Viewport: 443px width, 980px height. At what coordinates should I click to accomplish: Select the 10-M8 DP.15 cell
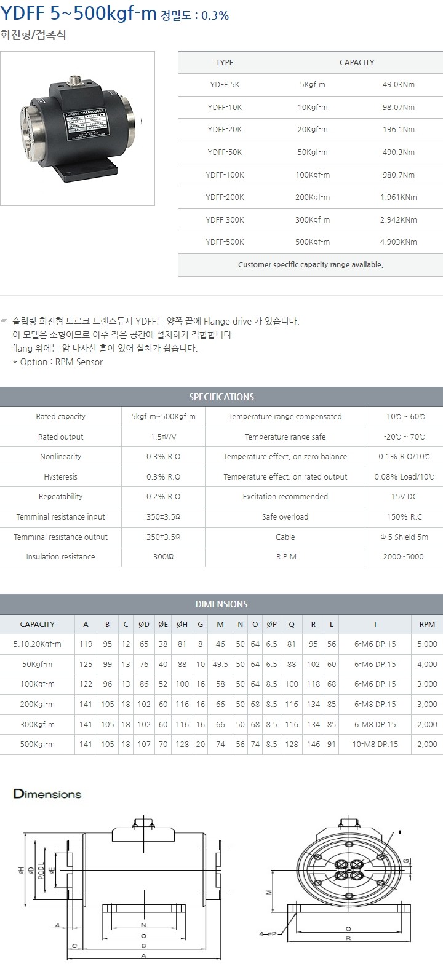tap(375, 745)
